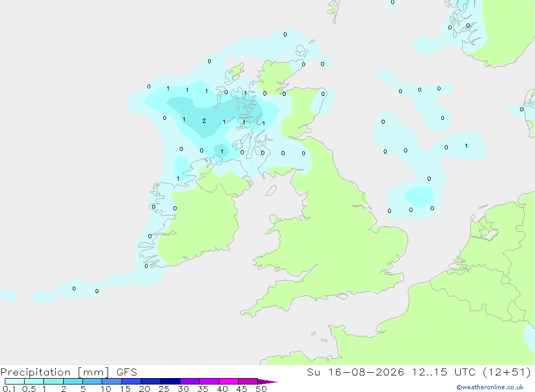The width and height of the screenshot is (535, 392).
Task: Click the '2' precipitation value on map
Action: (x=204, y=121)
